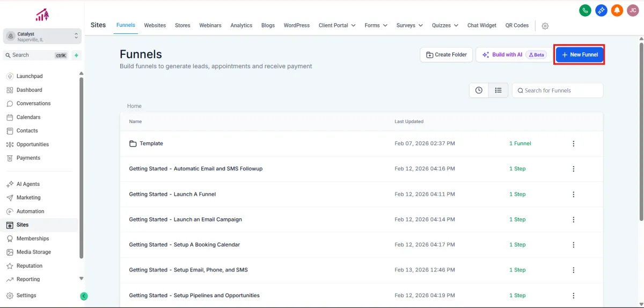This screenshot has width=644, height=308.
Task: Click the Home breadcrumb
Action: pos(134,106)
